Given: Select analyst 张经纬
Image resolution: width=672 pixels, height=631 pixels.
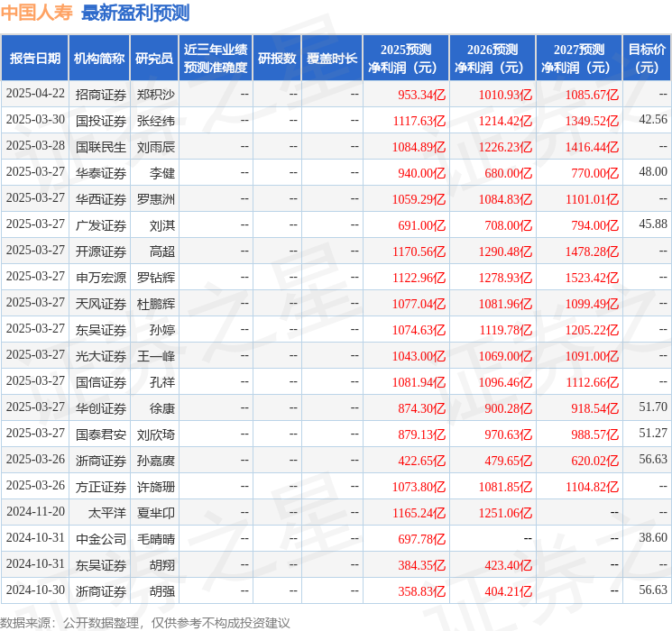Looking at the screenshot, I should (155, 121).
